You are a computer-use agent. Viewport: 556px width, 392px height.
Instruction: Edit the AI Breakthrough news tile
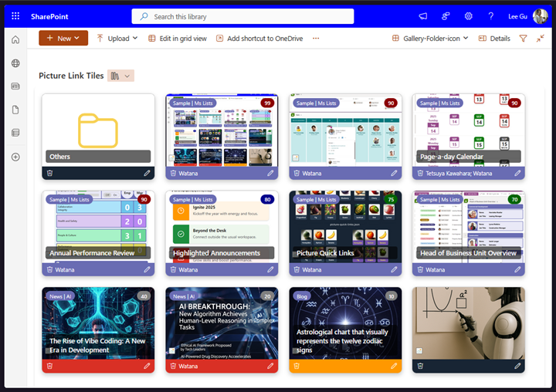coord(270,366)
